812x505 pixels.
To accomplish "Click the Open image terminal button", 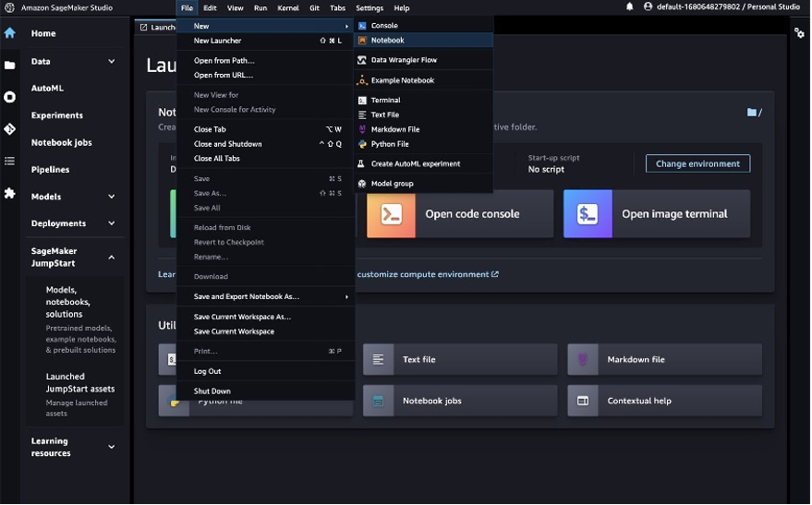I will pos(657,213).
